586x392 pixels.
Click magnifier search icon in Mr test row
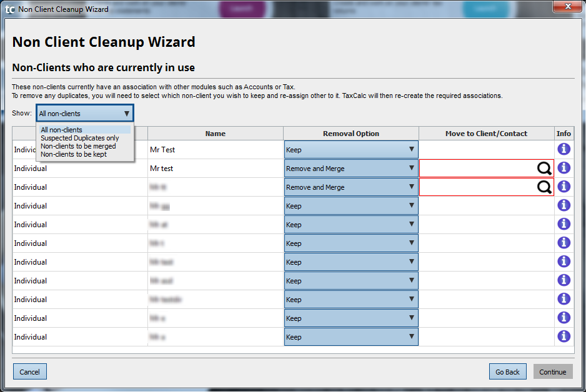point(544,169)
